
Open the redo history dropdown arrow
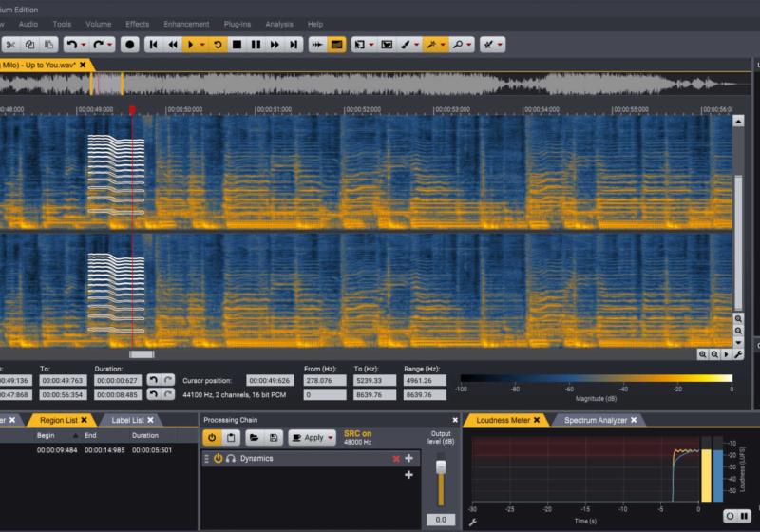(x=110, y=44)
